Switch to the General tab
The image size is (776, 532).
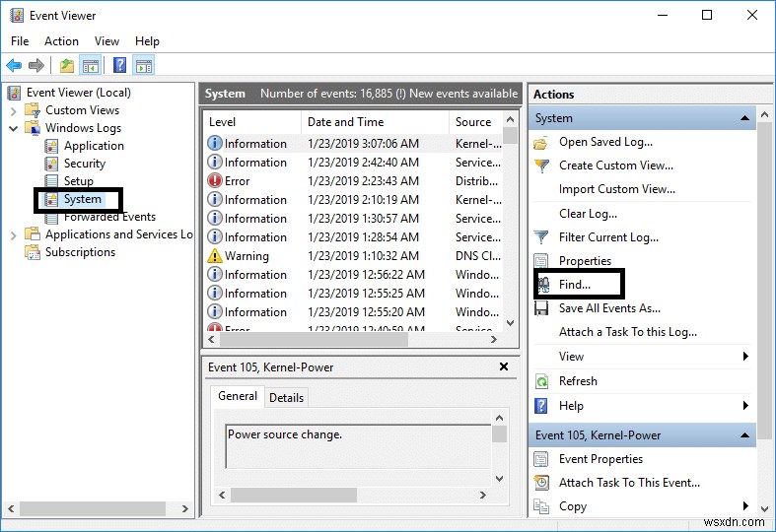[x=238, y=396]
